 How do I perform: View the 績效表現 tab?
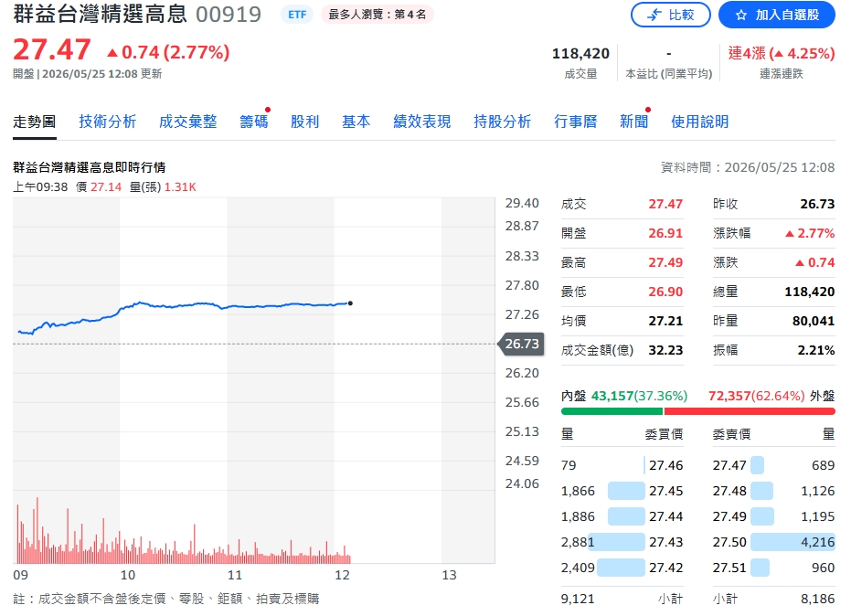(421, 122)
